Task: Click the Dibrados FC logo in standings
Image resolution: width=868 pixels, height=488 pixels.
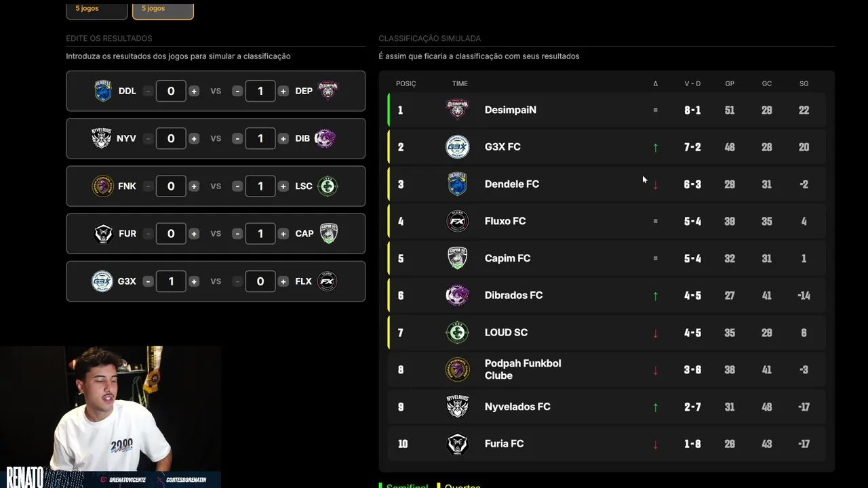Action: 457,296
